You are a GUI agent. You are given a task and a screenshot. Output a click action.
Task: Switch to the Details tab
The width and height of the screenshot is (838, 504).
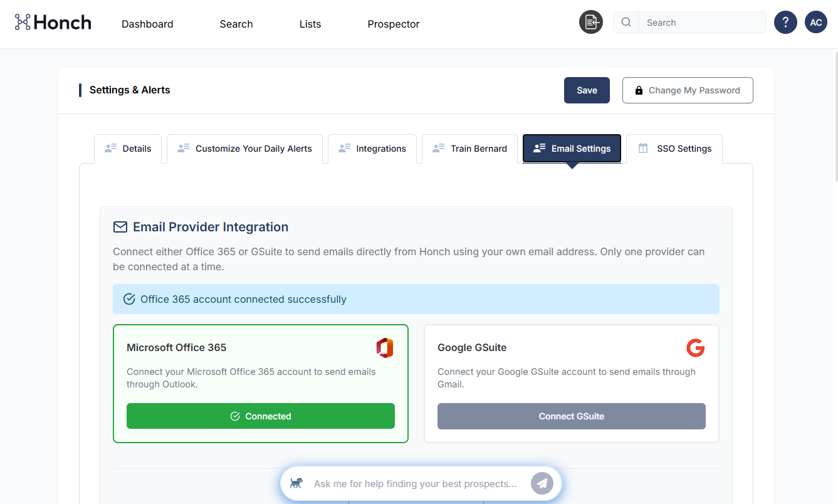[x=128, y=149]
